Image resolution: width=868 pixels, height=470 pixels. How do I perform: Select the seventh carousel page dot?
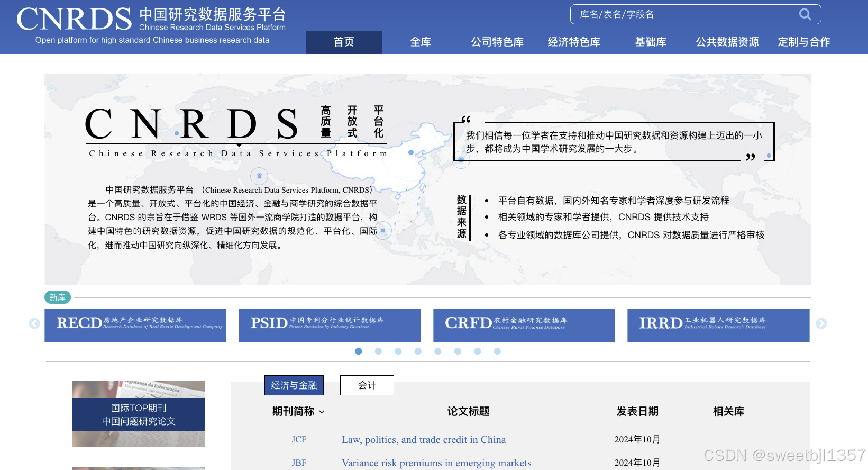[x=478, y=351]
